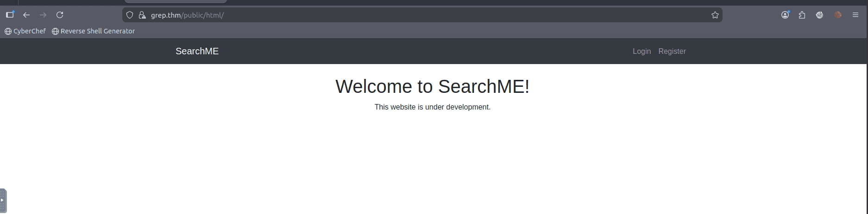The width and height of the screenshot is (868, 214).
Task: Go to the Login page
Action: tap(642, 51)
